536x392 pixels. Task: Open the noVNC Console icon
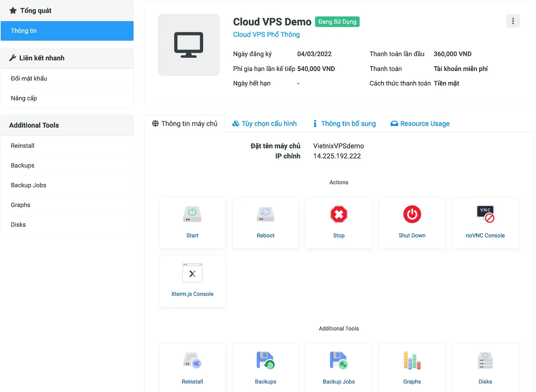485,214
